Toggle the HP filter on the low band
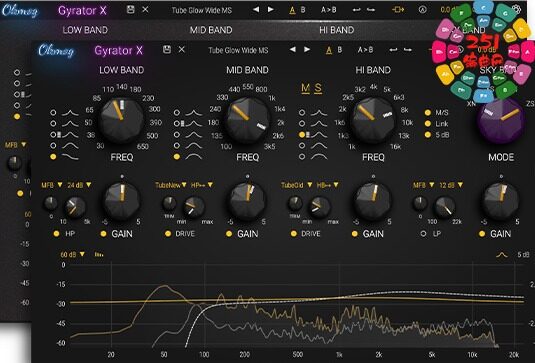 click(56, 234)
